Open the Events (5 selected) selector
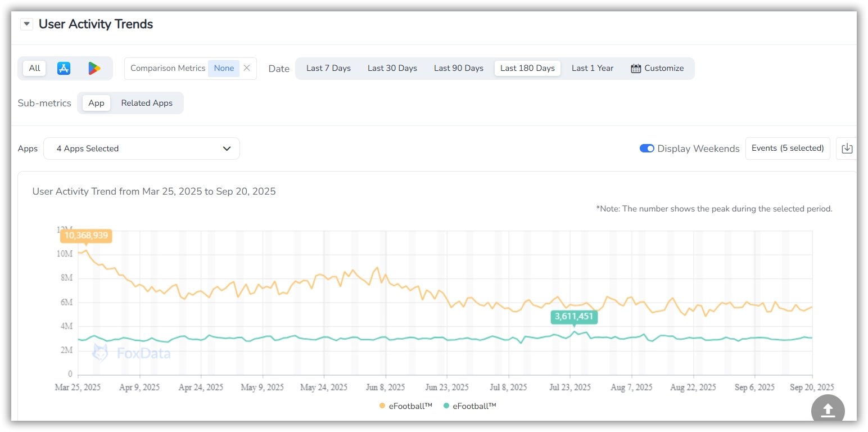This screenshot has height=432, width=868. click(x=788, y=148)
